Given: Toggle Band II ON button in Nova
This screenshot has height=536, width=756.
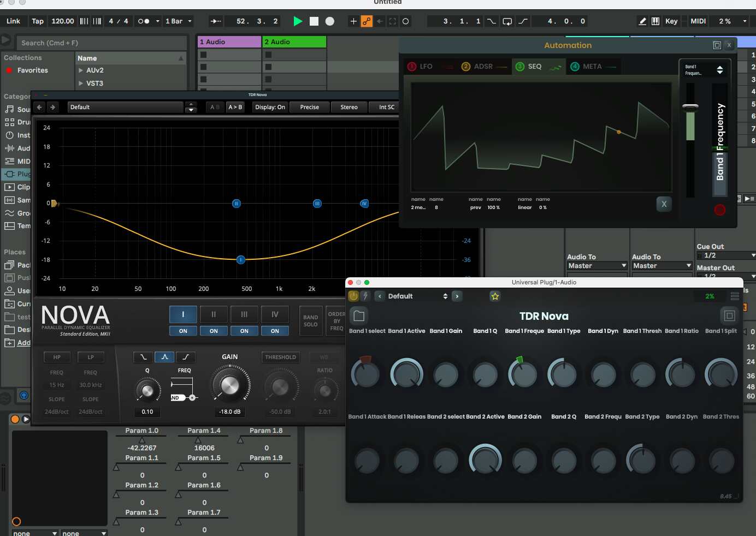Looking at the screenshot, I should (x=214, y=331).
